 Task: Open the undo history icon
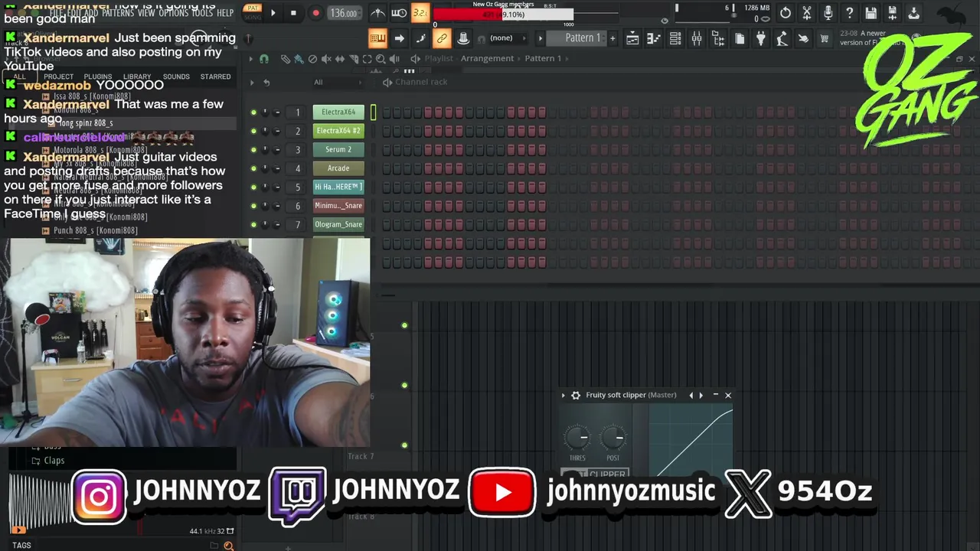tap(786, 13)
